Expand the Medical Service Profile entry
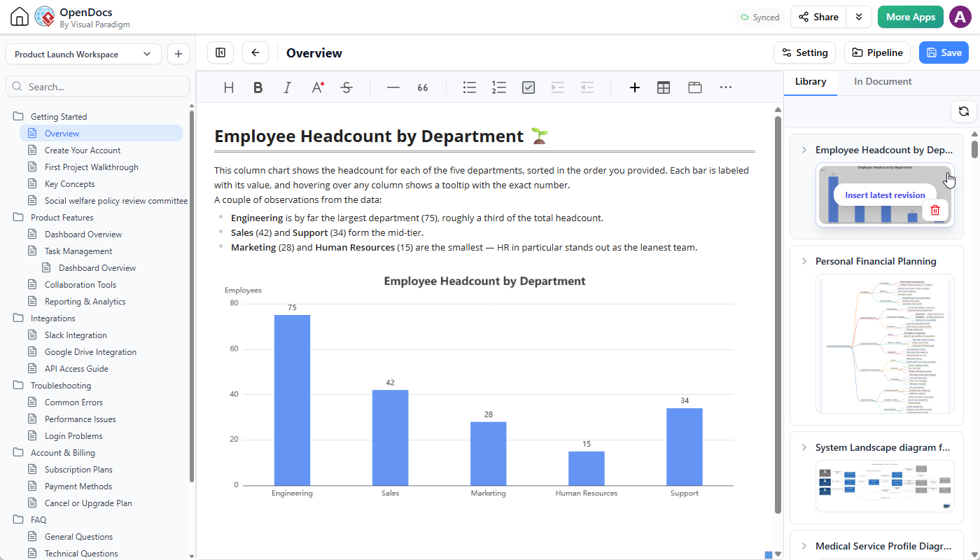Viewport: 980px width, 560px height. 804,546
